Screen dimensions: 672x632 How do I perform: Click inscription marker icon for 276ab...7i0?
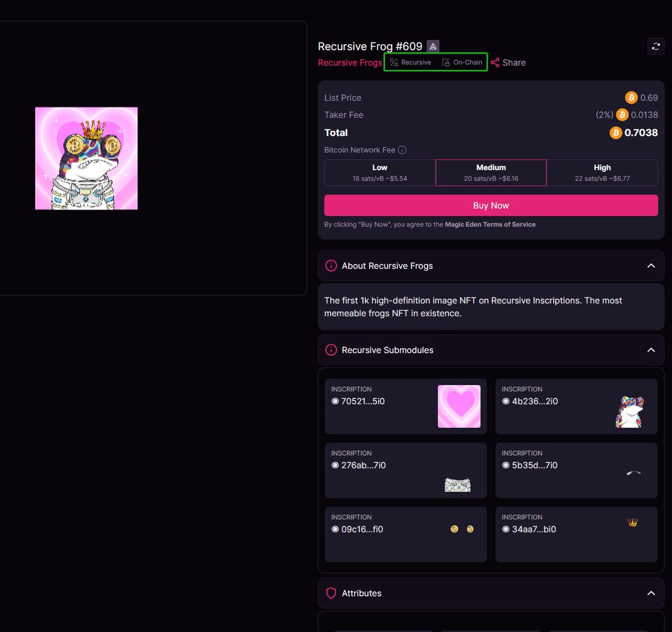tap(335, 465)
